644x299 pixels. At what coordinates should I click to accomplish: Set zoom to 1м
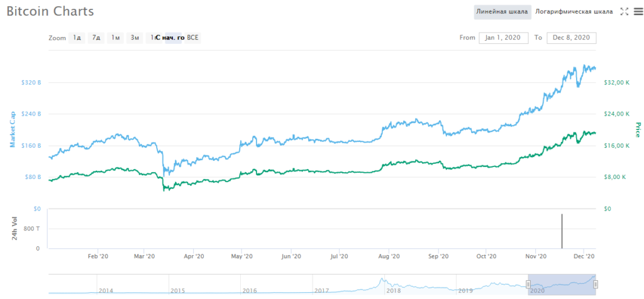pyautogui.click(x=116, y=38)
